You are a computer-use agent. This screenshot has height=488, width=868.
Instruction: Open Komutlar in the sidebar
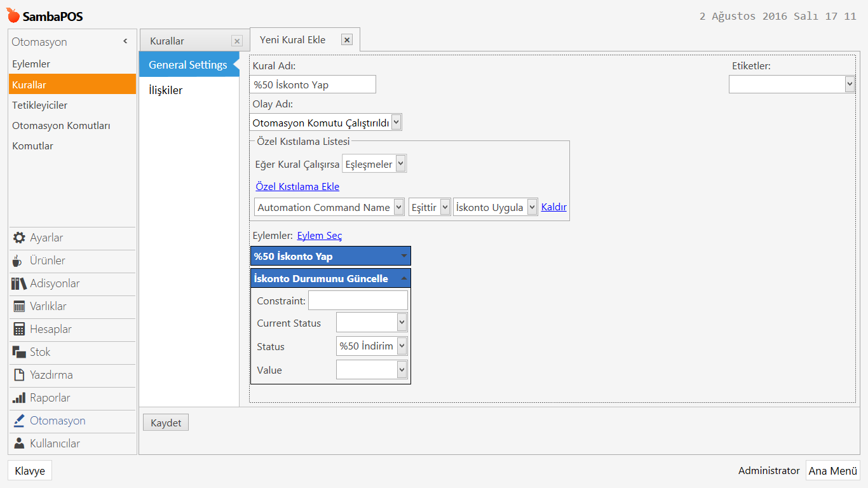point(72,146)
